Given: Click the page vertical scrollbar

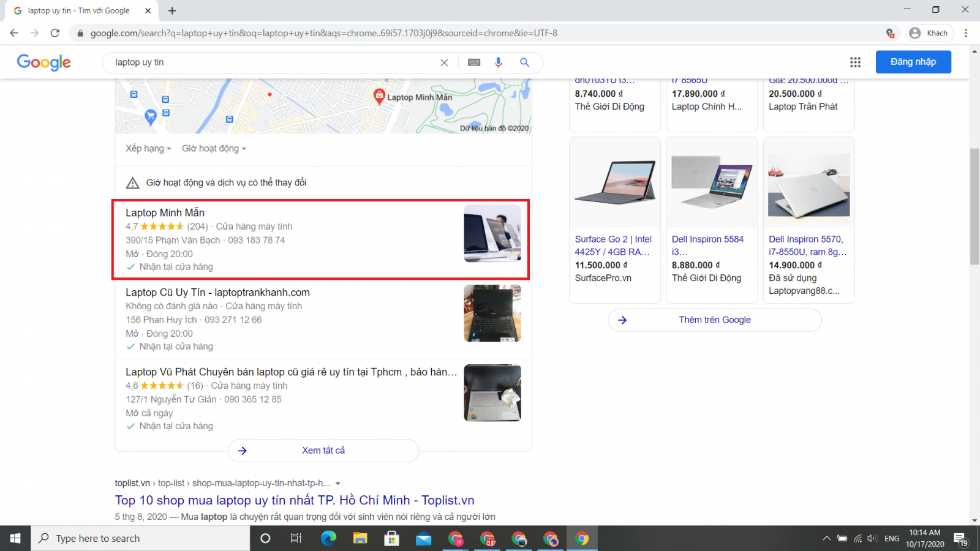Looking at the screenshot, I should [974, 206].
